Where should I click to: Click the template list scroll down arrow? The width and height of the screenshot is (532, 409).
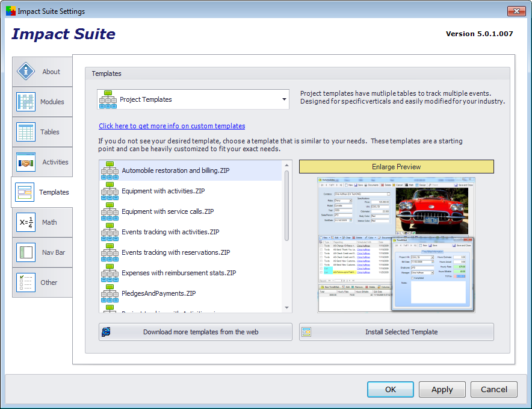[286, 308]
